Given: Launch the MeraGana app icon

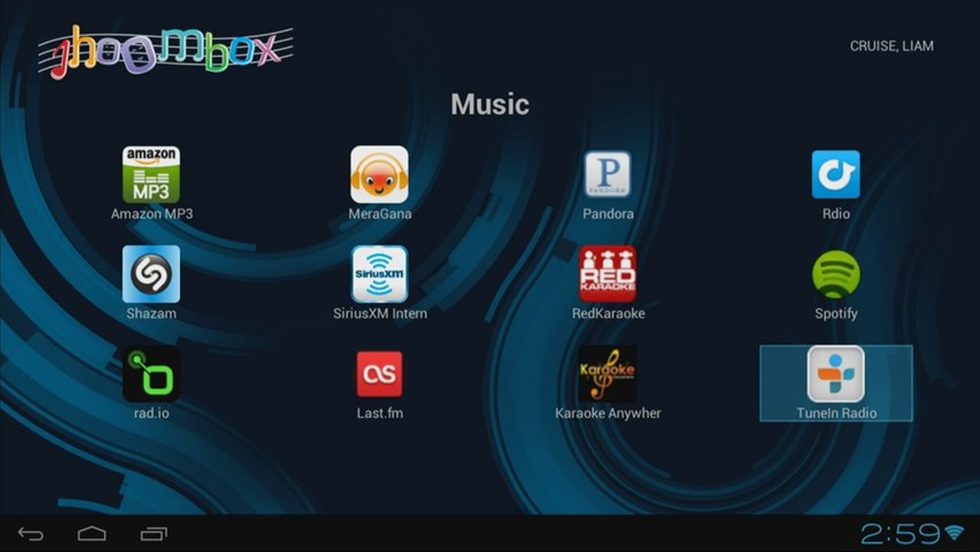Looking at the screenshot, I should [379, 175].
